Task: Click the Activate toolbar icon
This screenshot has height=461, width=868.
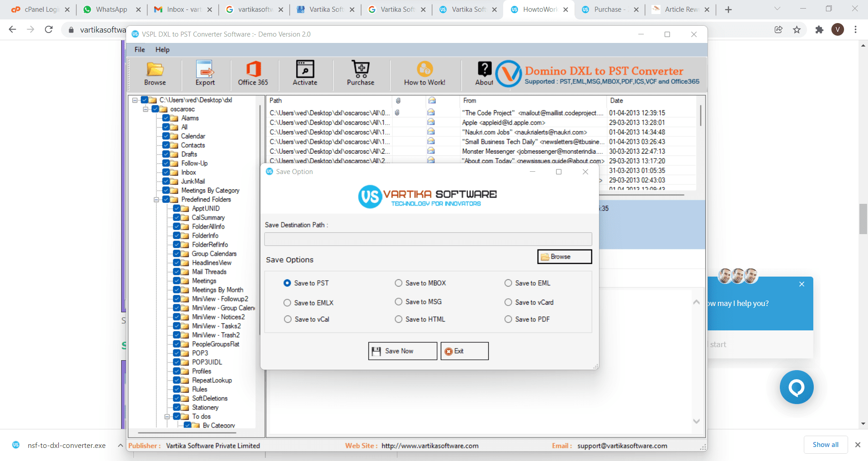Action: coord(305,69)
